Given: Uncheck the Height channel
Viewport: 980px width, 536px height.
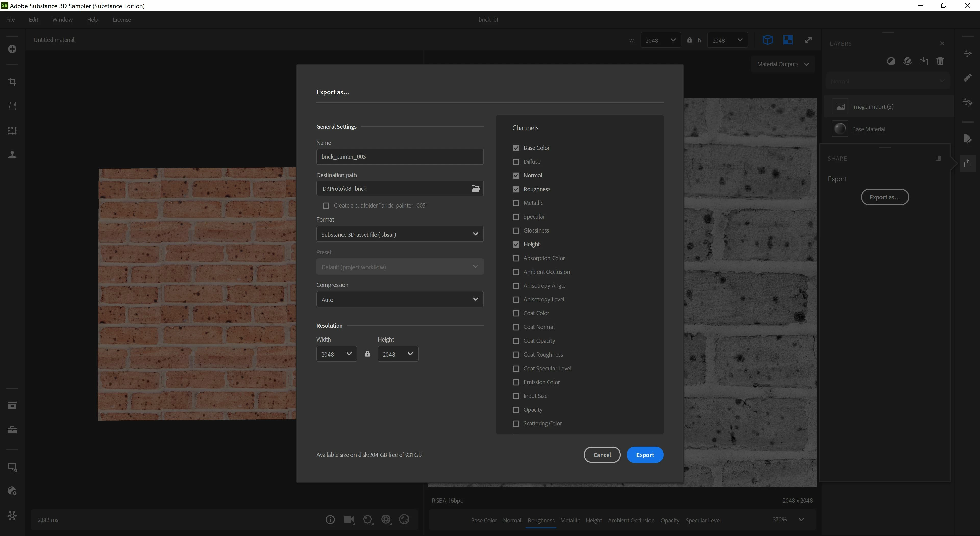Looking at the screenshot, I should coord(516,244).
